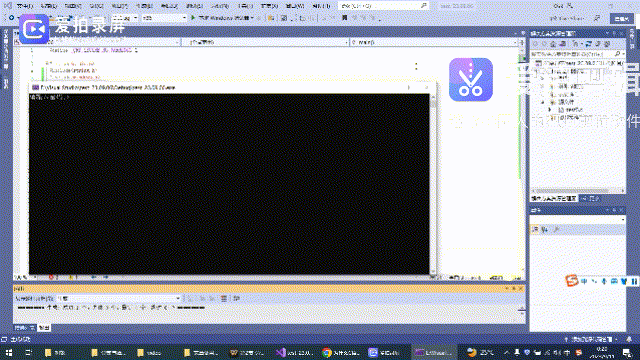Screen dimensions: 640x360
Task: Click the green Start Debugging play button
Action: pos(193,18)
